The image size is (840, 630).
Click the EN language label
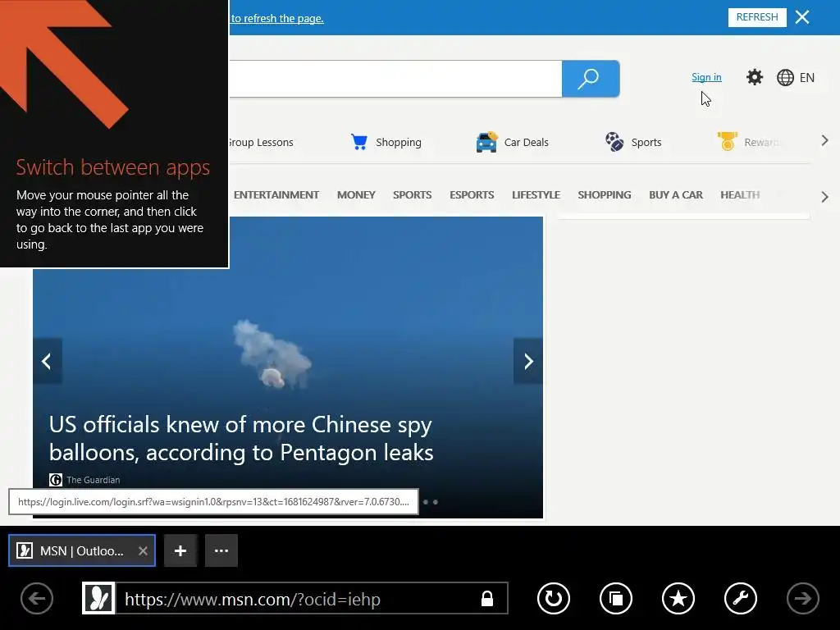807,78
